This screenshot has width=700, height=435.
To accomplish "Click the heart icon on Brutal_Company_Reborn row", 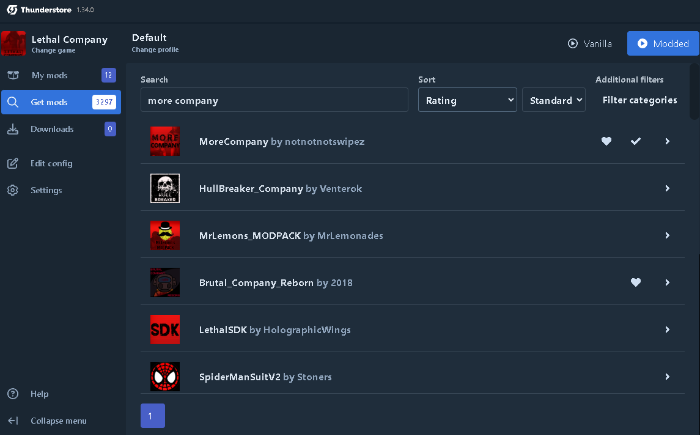I will click(636, 282).
